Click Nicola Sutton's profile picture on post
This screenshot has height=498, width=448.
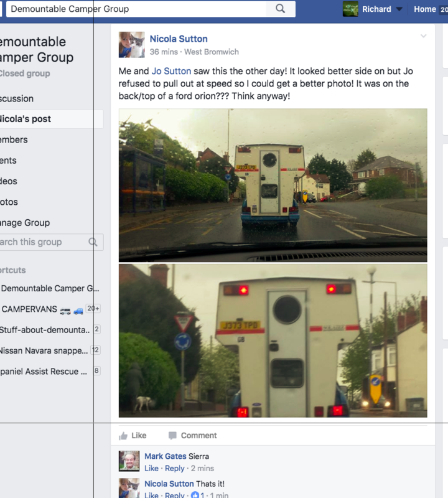pyautogui.click(x=132, y=45)
